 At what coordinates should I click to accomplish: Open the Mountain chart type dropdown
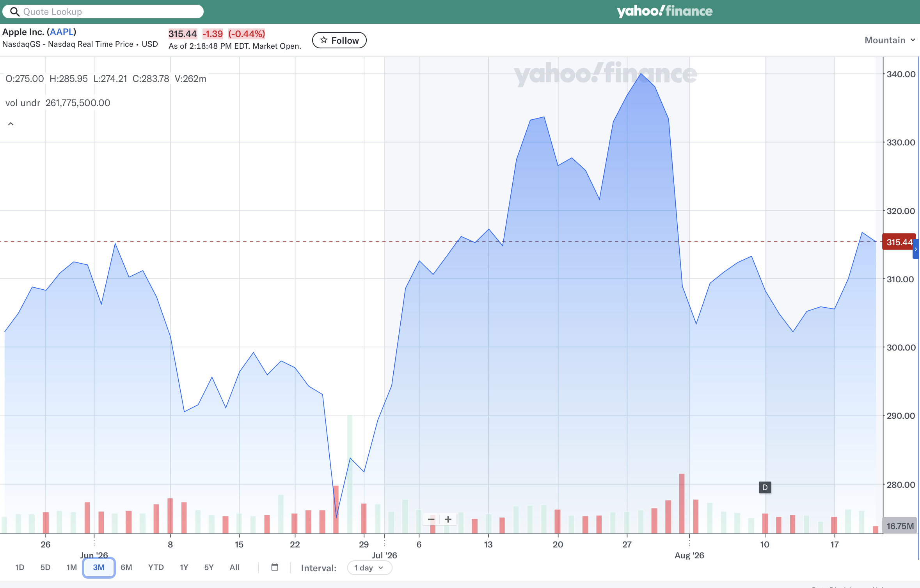[x=890, y=40]
